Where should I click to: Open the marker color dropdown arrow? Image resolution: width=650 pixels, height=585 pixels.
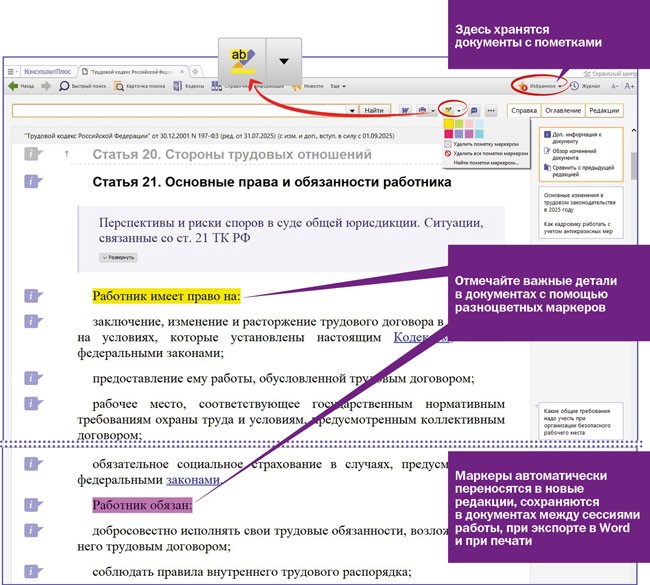click(459, 109)
